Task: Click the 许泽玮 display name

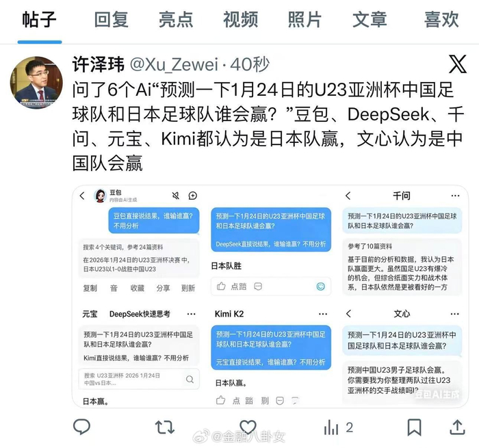Action: click(x=99, y=64)
